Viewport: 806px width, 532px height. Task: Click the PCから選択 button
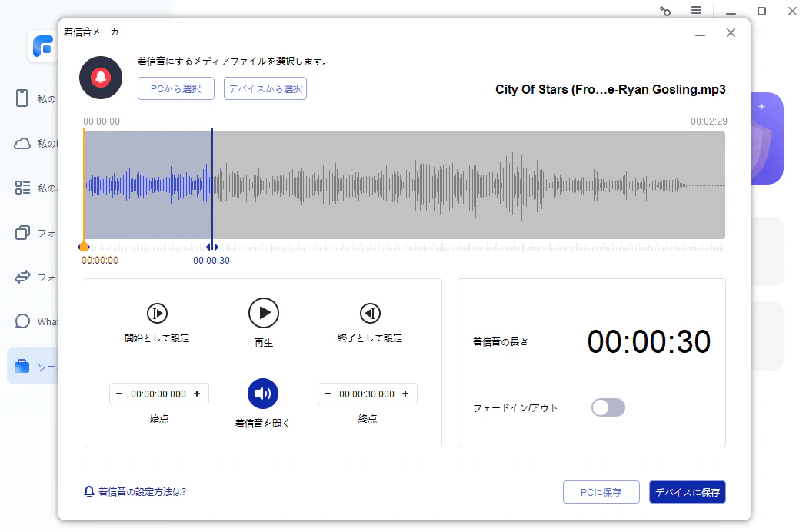click(x=176, y=88)
